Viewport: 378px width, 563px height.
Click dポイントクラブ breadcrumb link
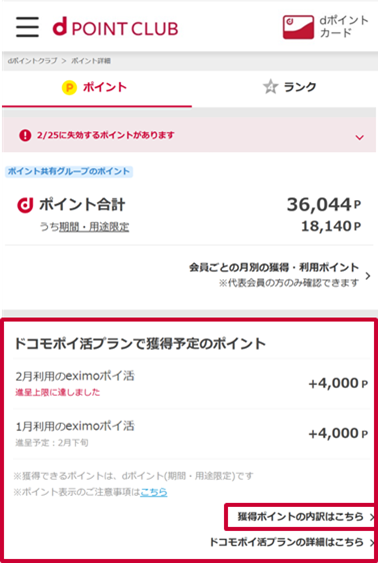[x=32, y=61]
